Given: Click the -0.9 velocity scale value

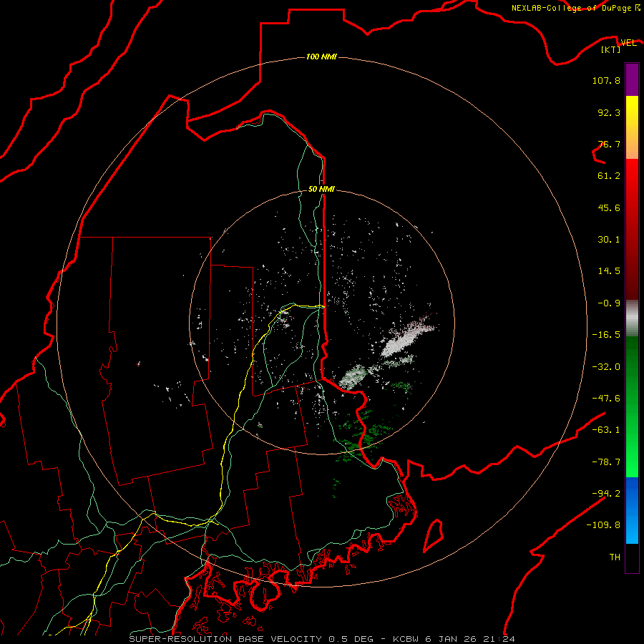Looking at the screenshot, I should click(x=609, y=303).
